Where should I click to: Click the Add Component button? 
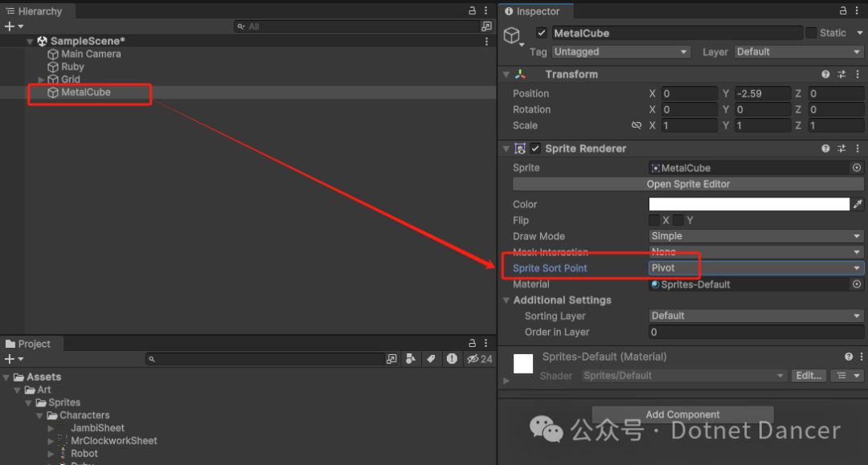[x=682, y=414]
